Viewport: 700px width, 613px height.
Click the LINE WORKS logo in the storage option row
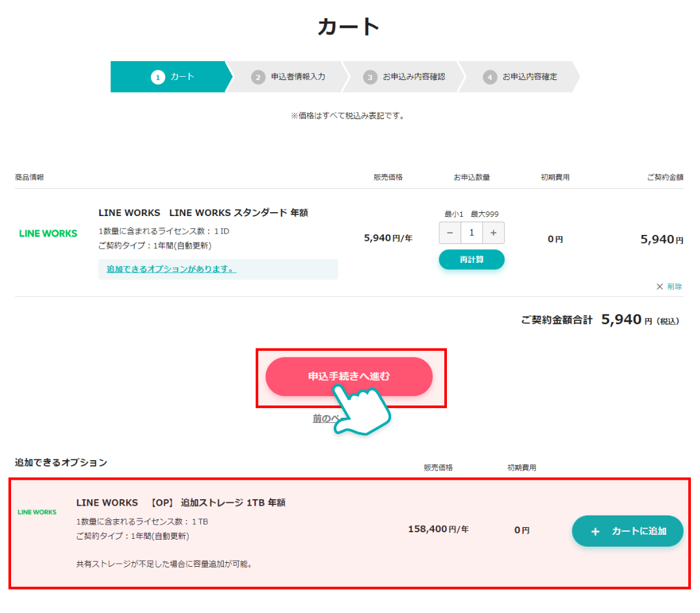[37, 512]
